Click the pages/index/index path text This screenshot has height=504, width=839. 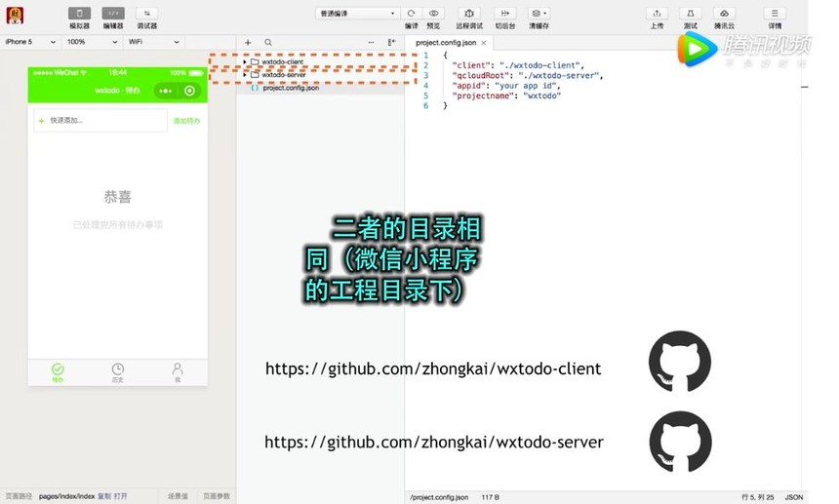[67, 496]
